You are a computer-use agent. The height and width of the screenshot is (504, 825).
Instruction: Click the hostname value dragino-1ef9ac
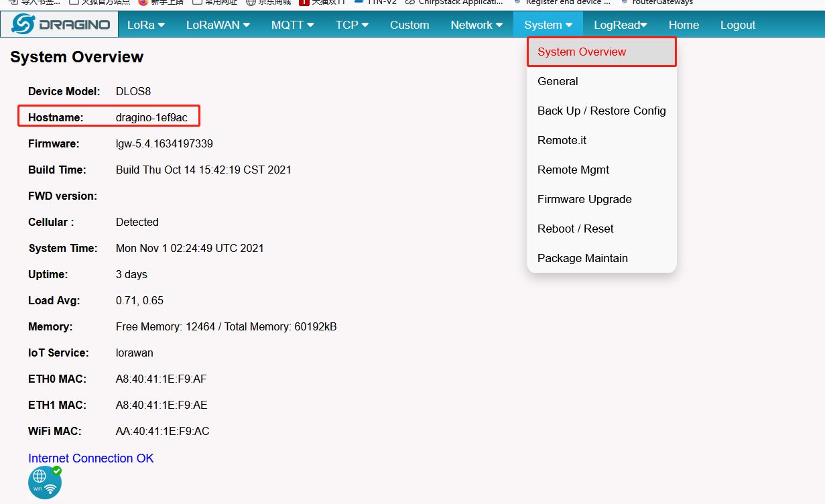pyautogui.click(x=151, y=118)
